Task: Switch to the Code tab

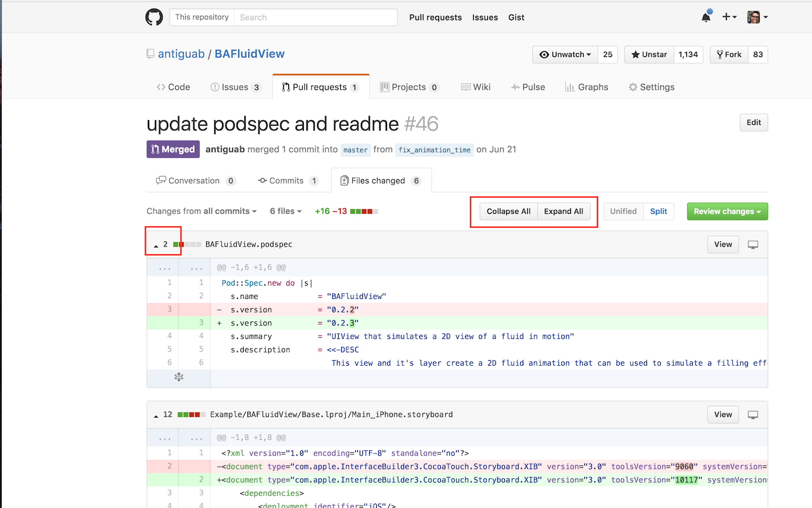Action: click(x=173, y=87)
